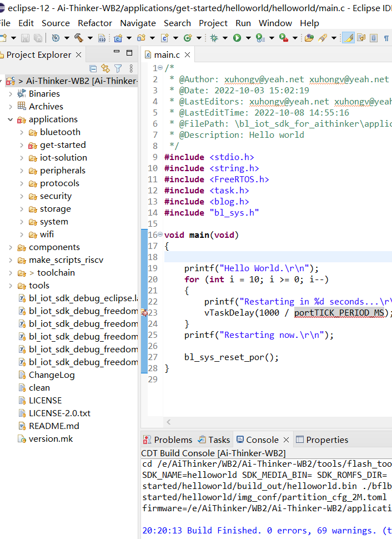Click the binary 010 toolbar icon
This screenshot has height=539, width=392.
(102, 38)
